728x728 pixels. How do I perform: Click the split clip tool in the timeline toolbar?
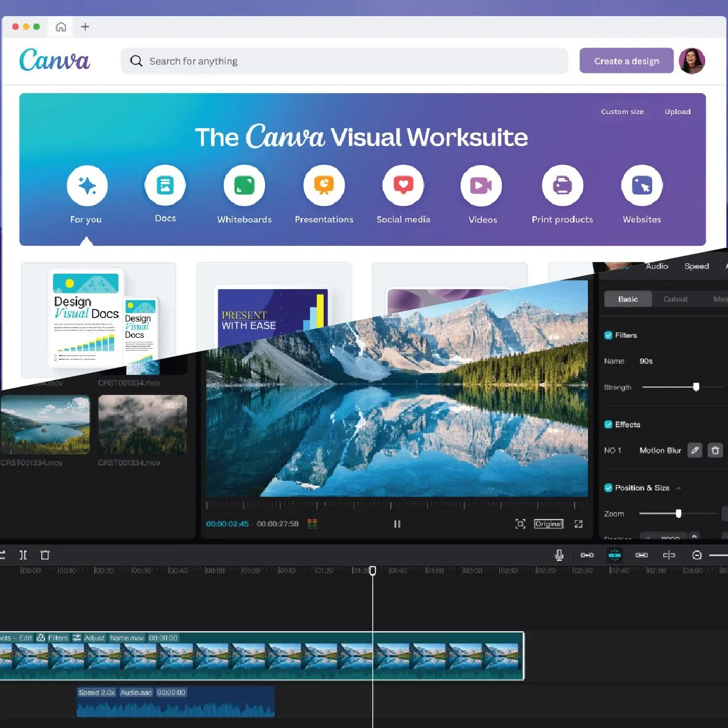tap(23, 555)
